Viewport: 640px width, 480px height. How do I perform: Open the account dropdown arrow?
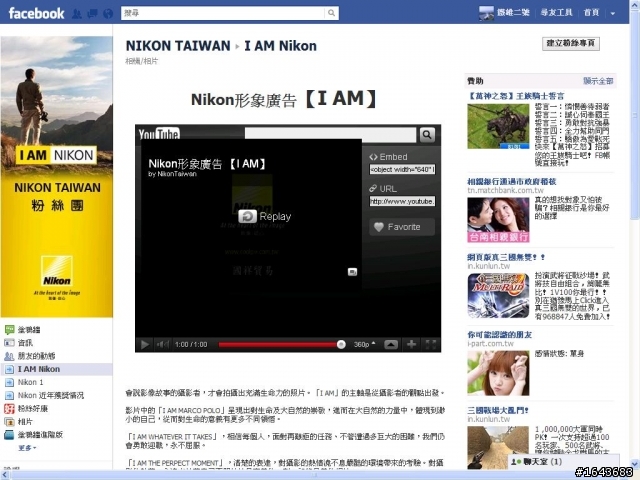(613, 13)
